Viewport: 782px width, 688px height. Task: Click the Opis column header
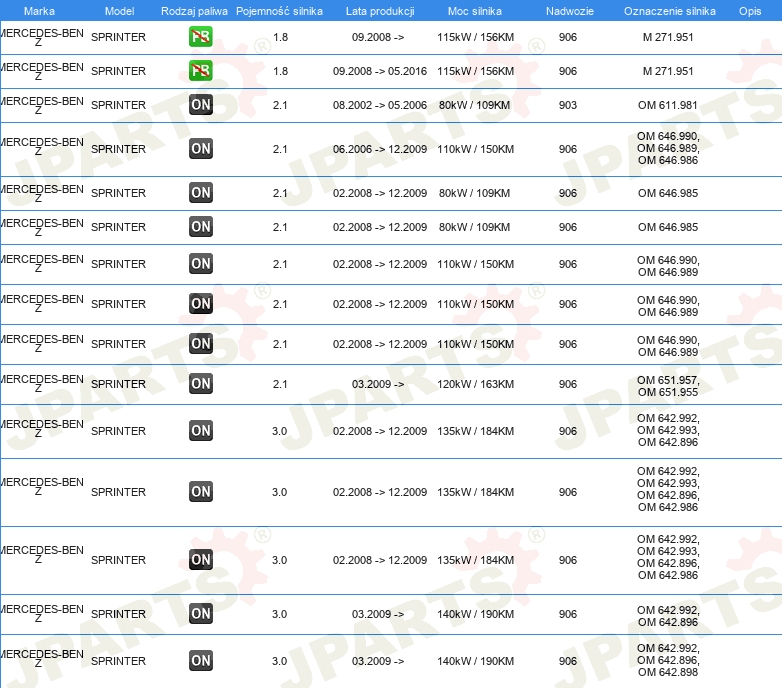[x=750, y=11]
